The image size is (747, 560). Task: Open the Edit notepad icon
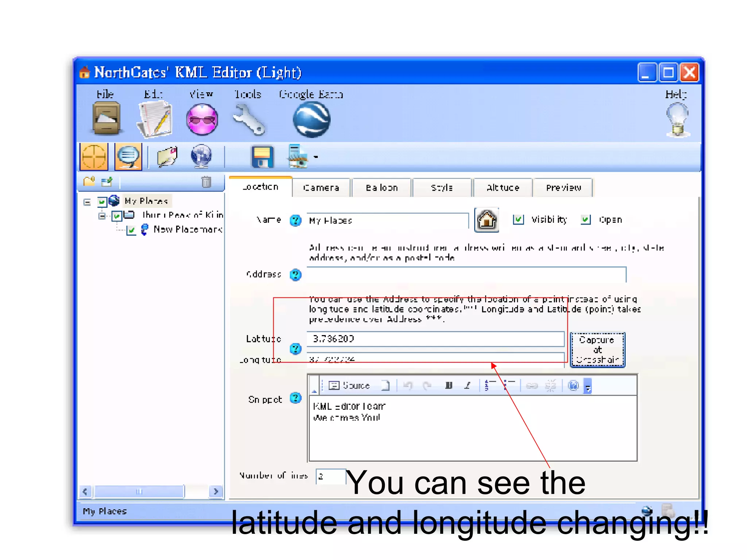[155, 119]
